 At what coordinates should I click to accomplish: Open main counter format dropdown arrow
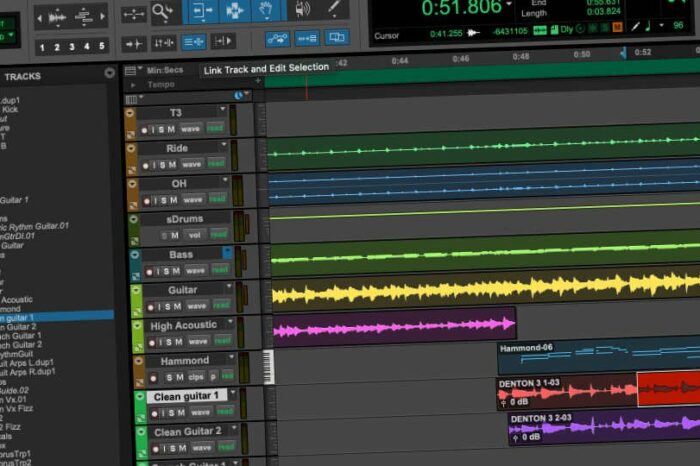(x=508, y=4)
